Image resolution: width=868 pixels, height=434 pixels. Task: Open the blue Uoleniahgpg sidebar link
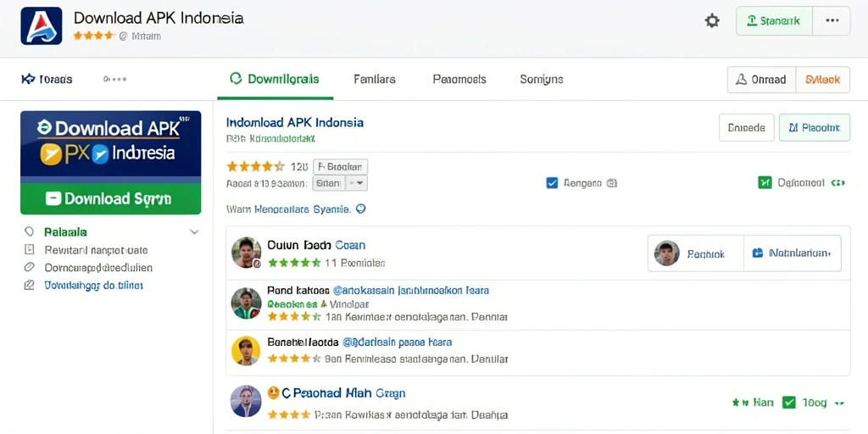coord(93,286)
